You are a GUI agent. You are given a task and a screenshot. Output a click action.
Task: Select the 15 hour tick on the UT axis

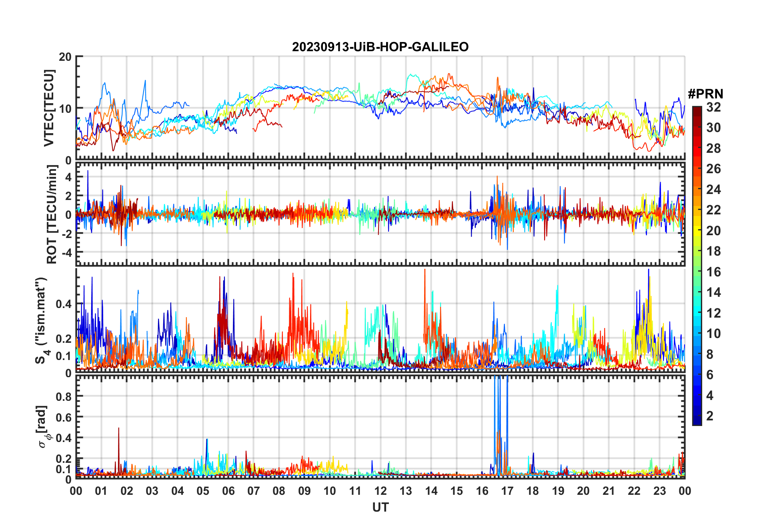tap(457, 491)
